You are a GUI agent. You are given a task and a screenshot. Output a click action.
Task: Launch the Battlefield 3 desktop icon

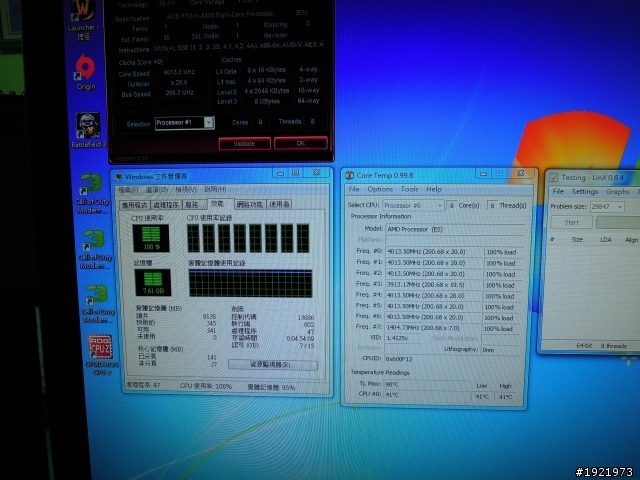tap(89, 131)
